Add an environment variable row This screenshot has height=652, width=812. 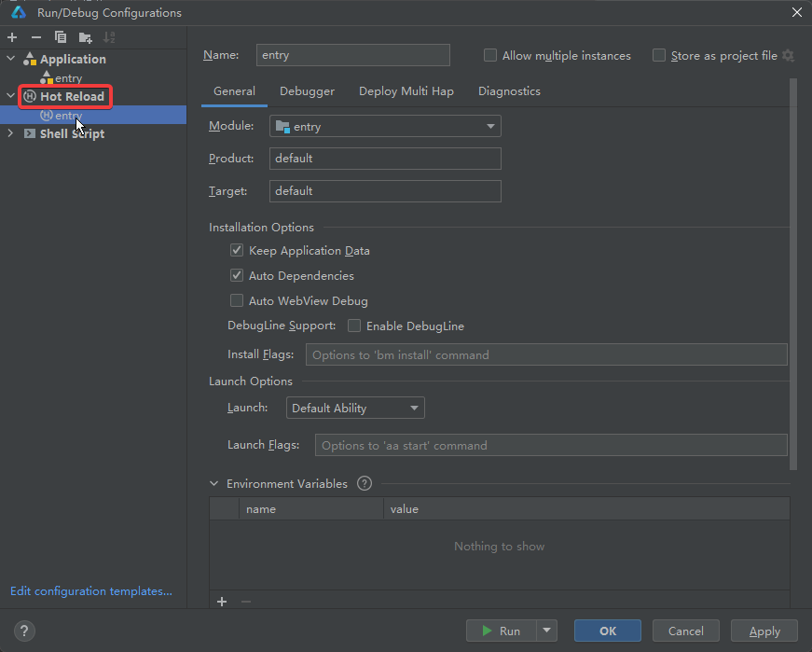(222, 602)
